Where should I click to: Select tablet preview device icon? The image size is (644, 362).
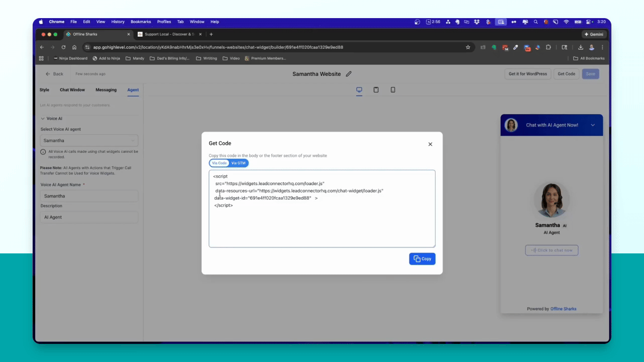(376, 90)
